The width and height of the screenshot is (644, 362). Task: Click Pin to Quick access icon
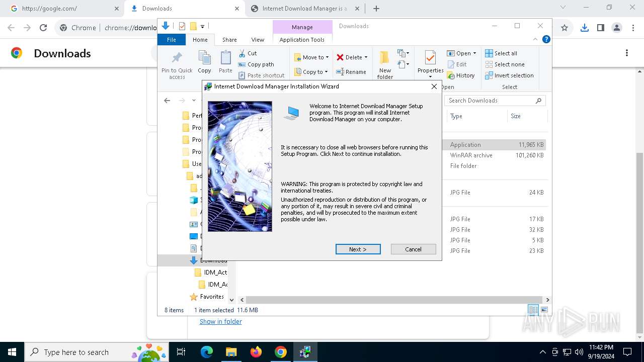pyautogui.click(x=177, y=58)
